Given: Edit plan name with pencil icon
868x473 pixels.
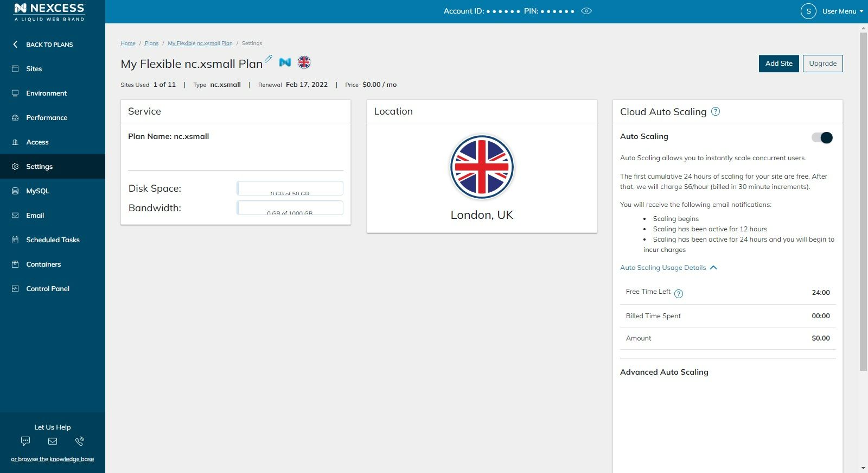Looking at the screenshot, I should point(268,59).
